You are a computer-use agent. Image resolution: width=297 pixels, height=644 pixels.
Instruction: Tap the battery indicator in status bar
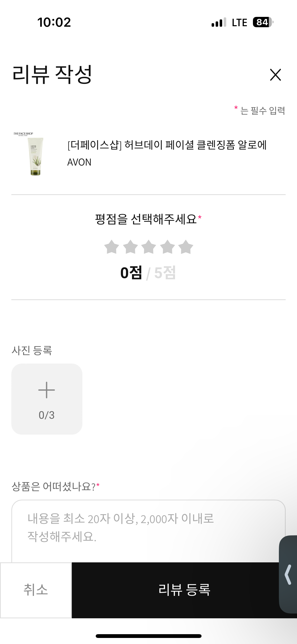click(263, 22)
